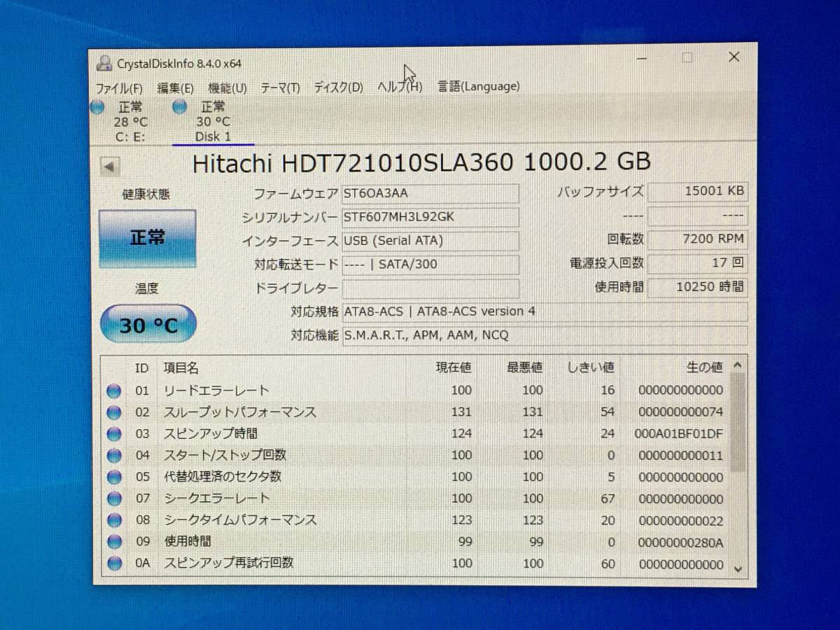This screenshot has width=840, height=630.
Task: Click status orb of リードエラーレート row
Action: [114, 391]
